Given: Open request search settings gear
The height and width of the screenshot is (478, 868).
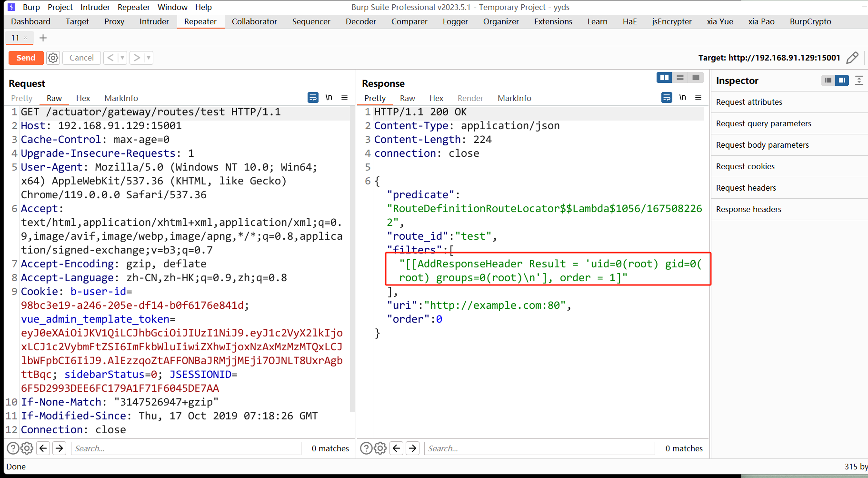Looking at the screenshot, I should tap(27, 448).
